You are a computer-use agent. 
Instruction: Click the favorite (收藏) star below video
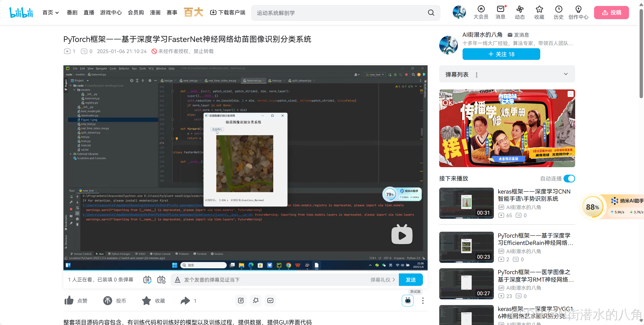[x=147, y=301]
